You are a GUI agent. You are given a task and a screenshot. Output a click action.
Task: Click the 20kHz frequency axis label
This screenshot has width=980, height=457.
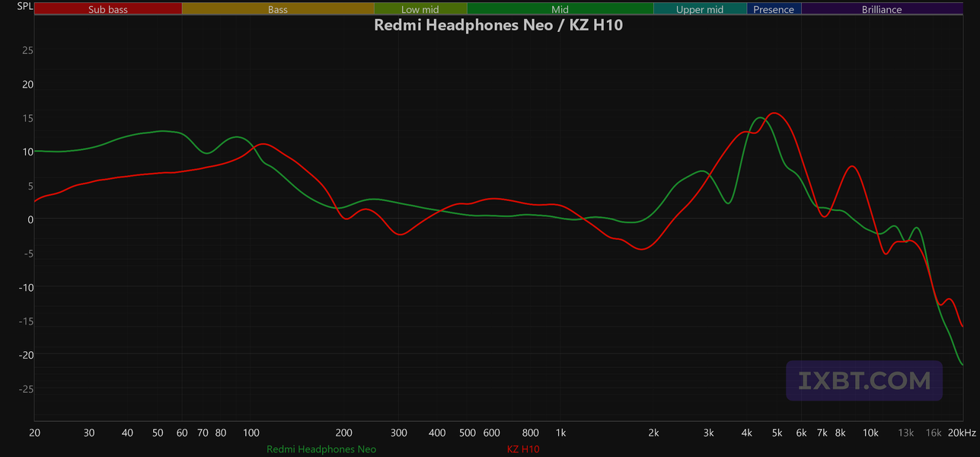pyautogui.click(x=962, y=433)
